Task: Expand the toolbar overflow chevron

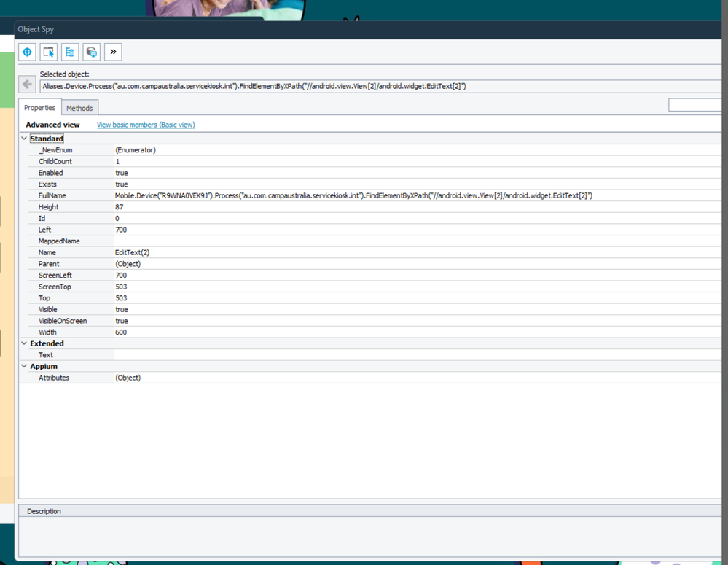Action: [x=113, y=52]
